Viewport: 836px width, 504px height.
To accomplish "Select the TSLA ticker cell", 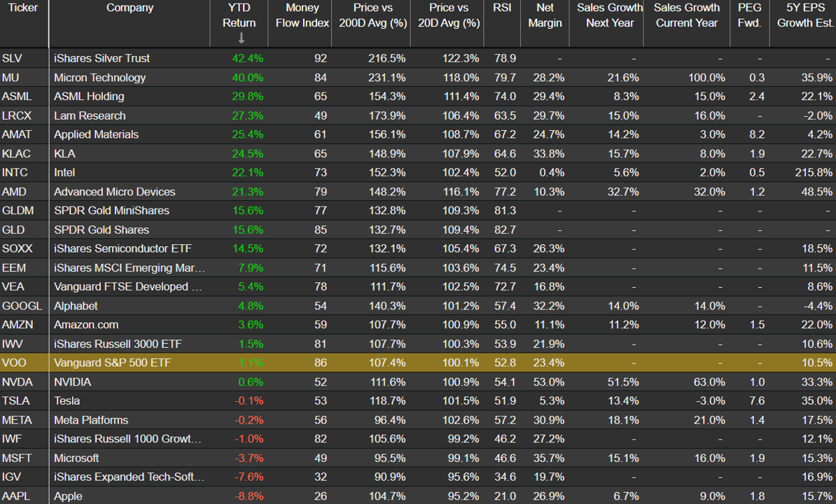I will point(16,401).
